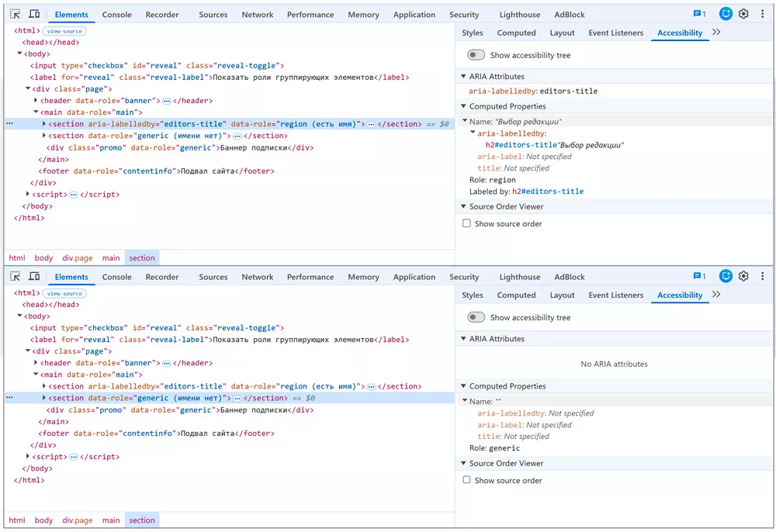The width and height of the screenshot is (776, 532).
Task: Follow h2#editors-title link under aria-labelledby
Action: click(x=521, y=145)
